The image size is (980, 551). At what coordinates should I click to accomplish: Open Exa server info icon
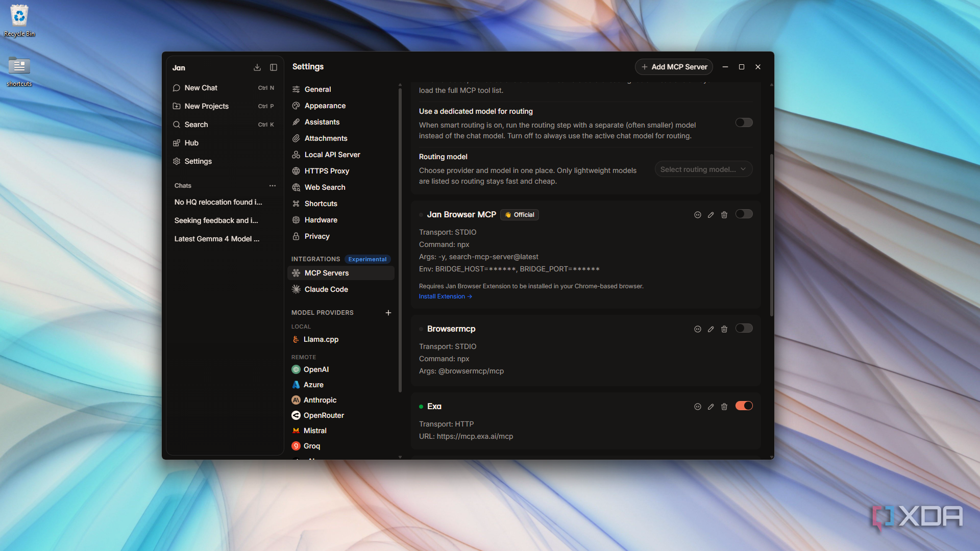tap(698, 407)
